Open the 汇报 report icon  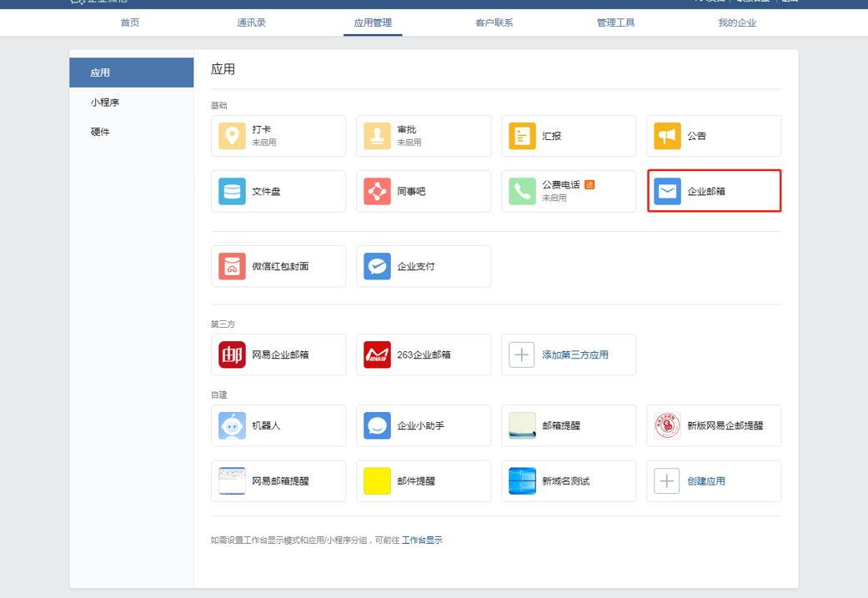[522, 136]
